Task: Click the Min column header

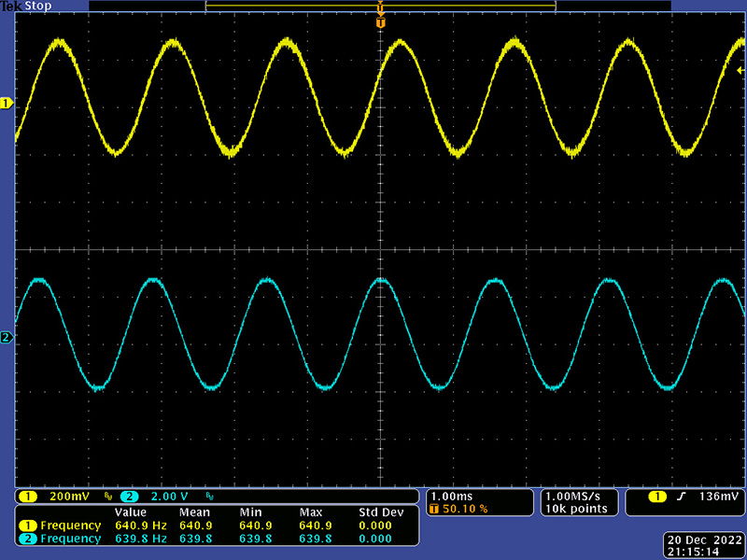Action: (x=250, y=512)
